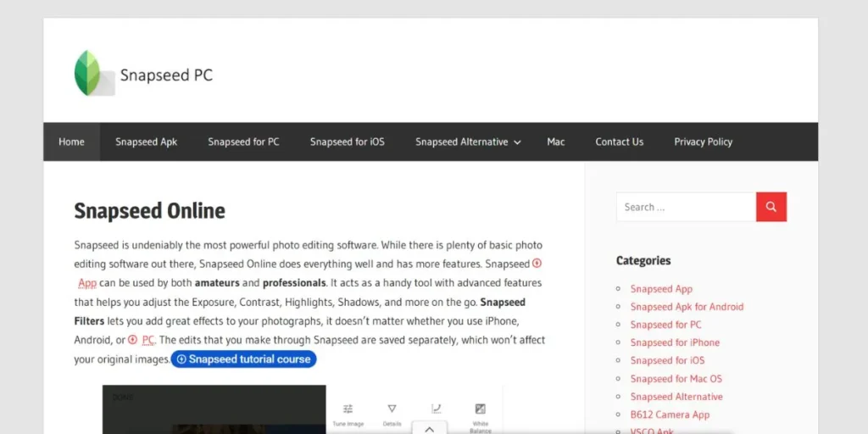Image resolution: width=868 pixels, height=434 pixels.
Task: Open Snapseed for Mac OS category
Action: pos(676,379)
